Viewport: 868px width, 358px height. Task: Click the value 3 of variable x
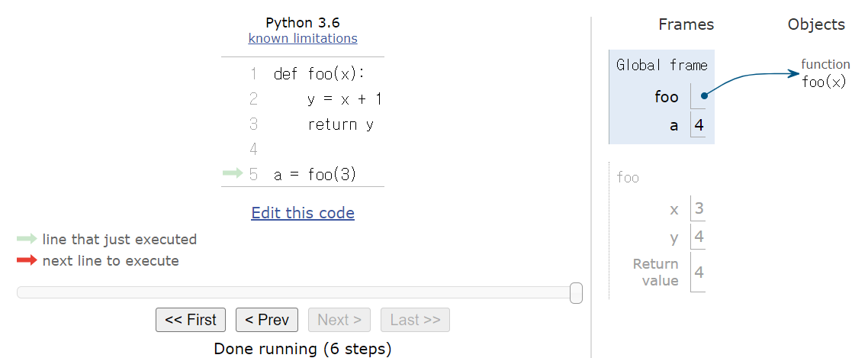(699, 209)
